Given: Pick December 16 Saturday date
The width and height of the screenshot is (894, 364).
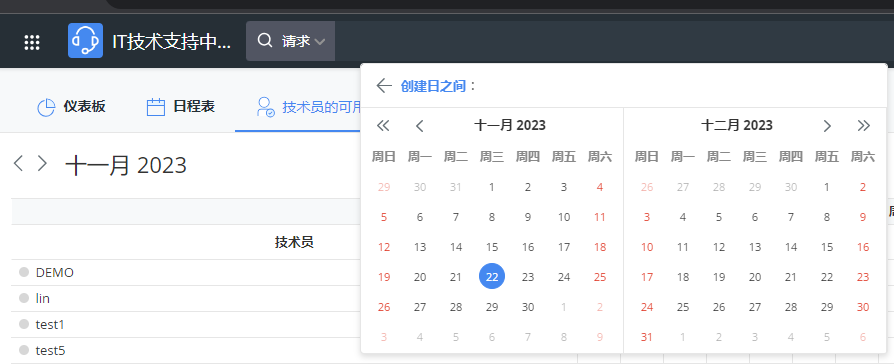Looking at the screenshot, I should pos(863,247).
